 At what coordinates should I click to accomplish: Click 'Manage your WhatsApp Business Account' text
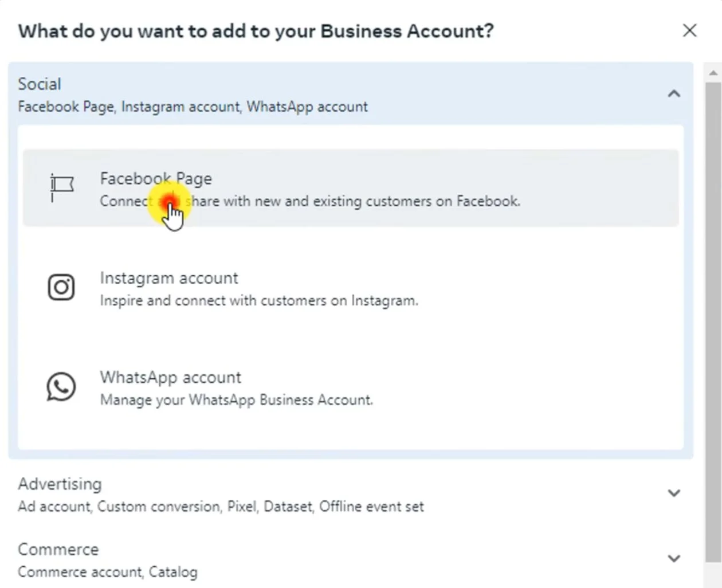point(236,400)
